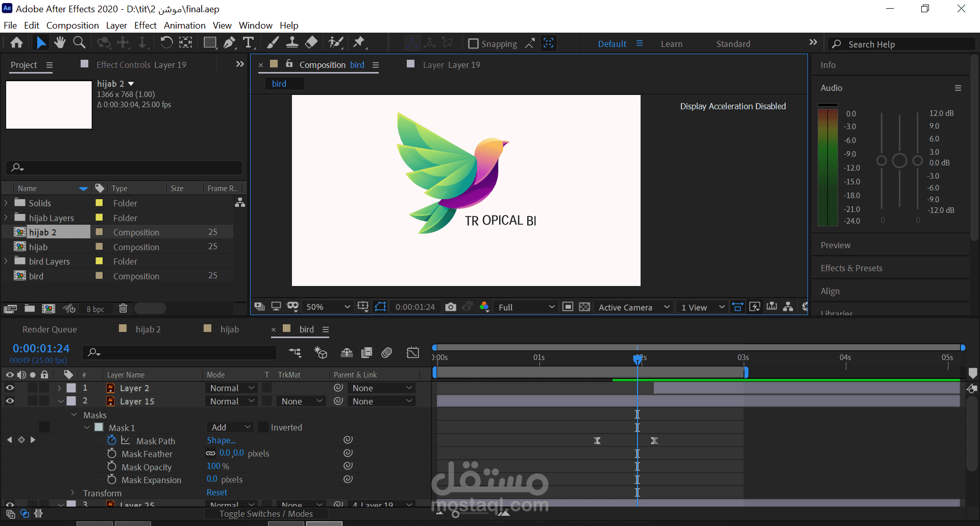
Task: Click the timeline zoom slider handle
Action: (456, 514)
